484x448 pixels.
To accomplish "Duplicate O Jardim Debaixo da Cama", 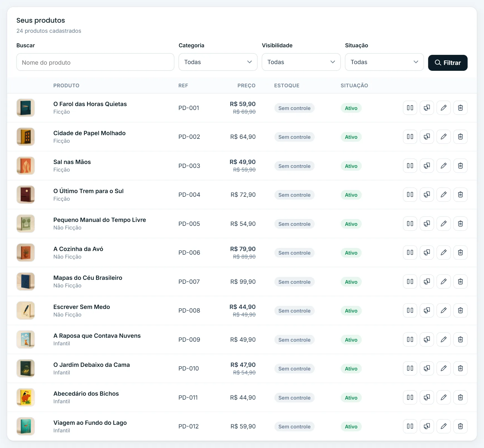I will tap(427, 368).
